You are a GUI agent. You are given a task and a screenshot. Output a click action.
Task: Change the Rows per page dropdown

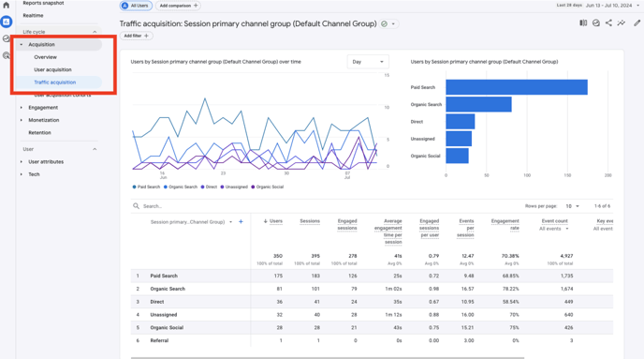[x=572, y=206]
